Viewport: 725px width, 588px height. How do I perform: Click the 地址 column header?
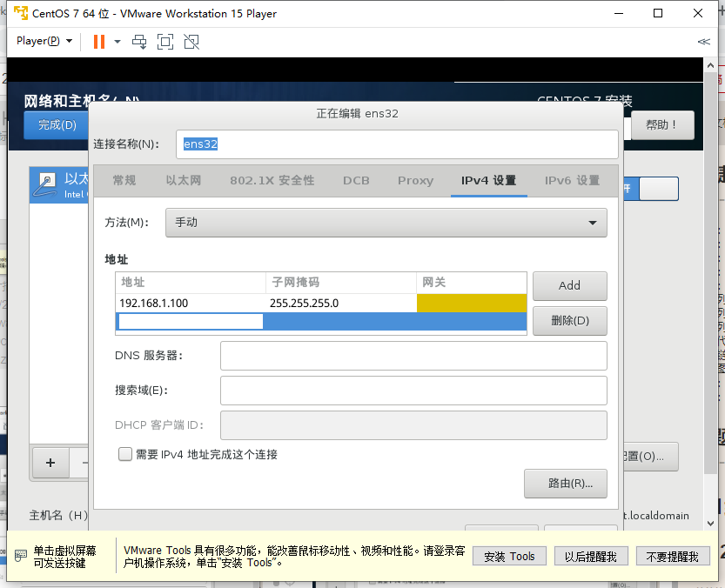(191, 282)
